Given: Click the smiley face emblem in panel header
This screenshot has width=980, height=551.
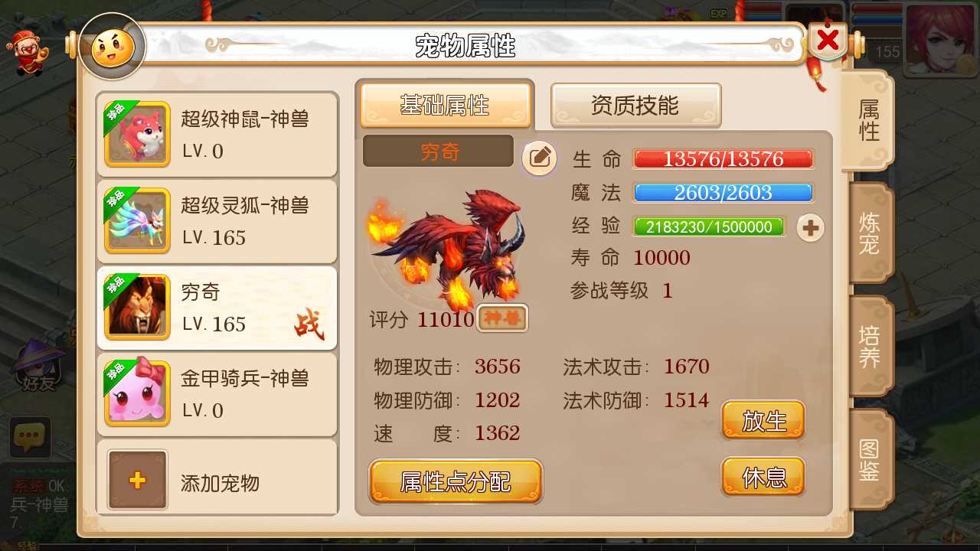Looking at the screenshot, I should tap(113, 47).
